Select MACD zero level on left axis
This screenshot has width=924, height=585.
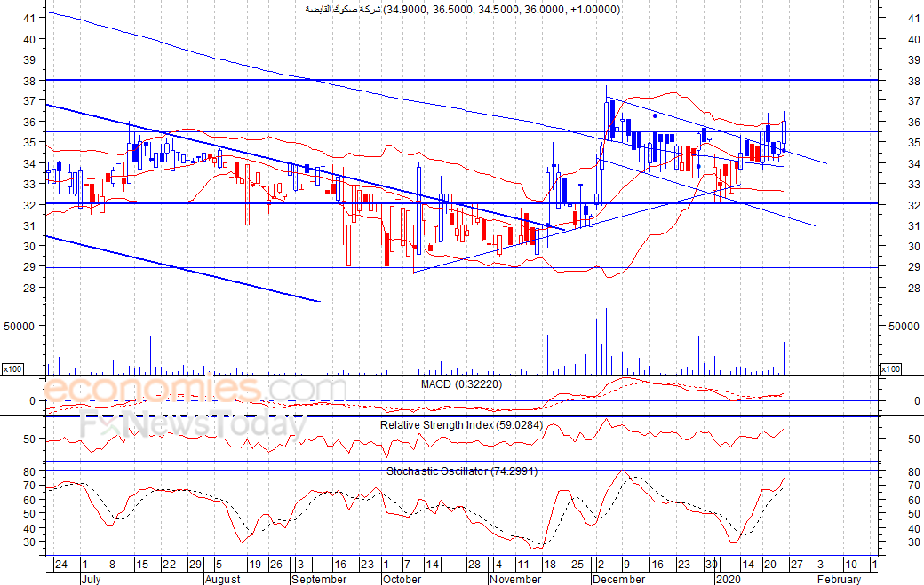(32, 400)
